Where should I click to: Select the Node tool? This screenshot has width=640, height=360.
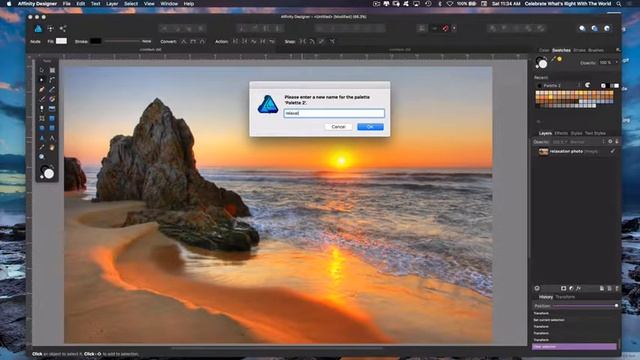coord(42,80)
